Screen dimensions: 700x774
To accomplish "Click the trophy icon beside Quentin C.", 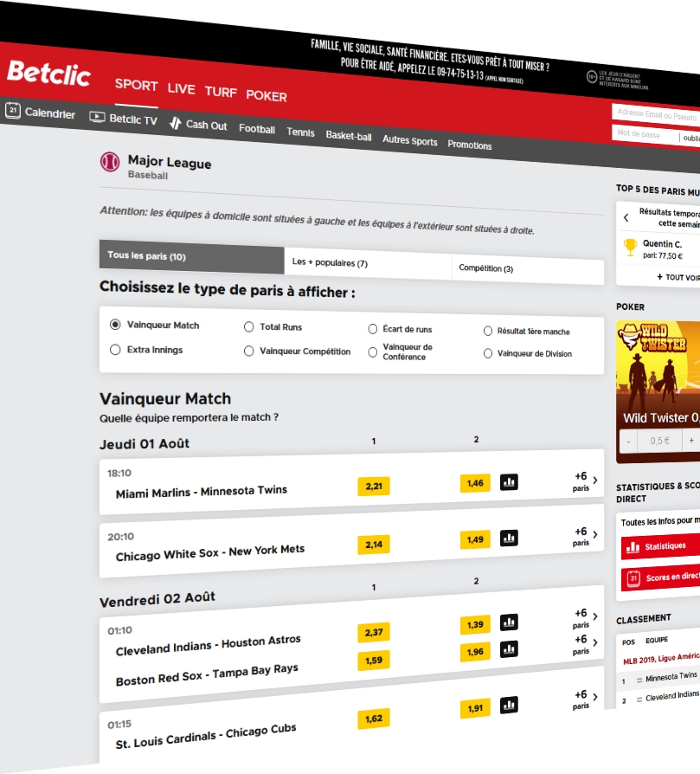I will (x=630, y=248).
